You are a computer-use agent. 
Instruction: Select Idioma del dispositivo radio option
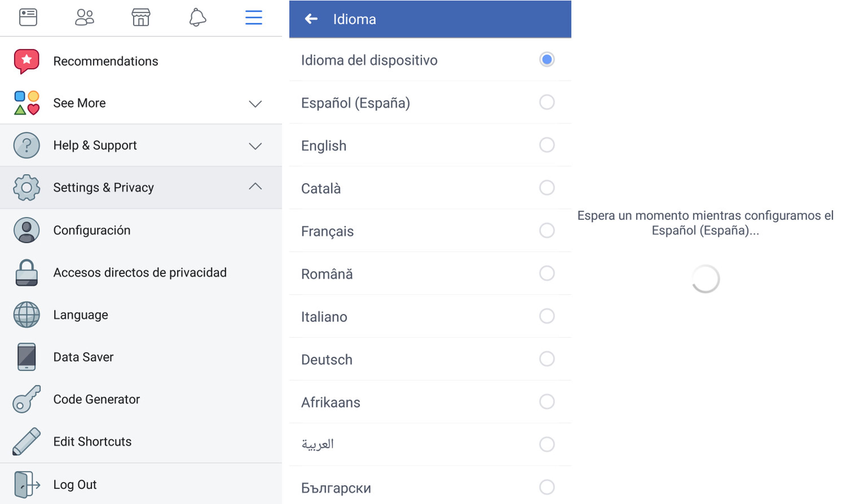coord(547,60)
